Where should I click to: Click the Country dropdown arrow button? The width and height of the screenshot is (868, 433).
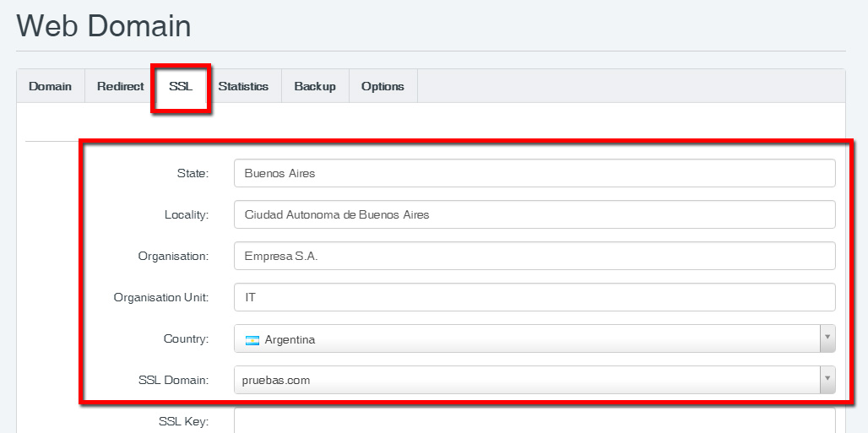point(827,338)
